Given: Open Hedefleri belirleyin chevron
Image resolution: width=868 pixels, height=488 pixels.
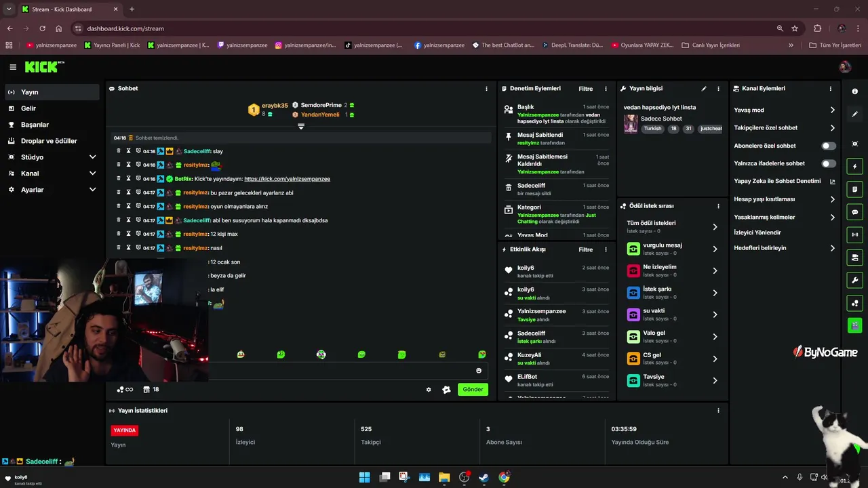Looking at the screenshot, I should [833, 248].
